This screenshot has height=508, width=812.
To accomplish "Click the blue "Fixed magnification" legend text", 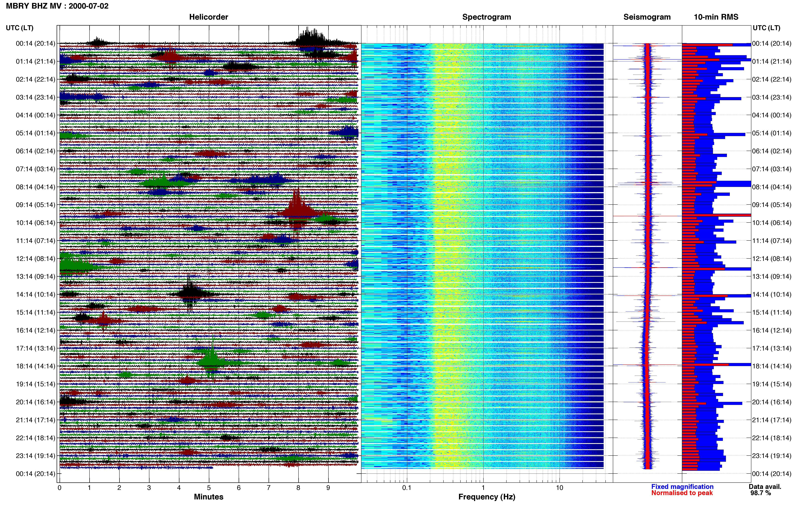I will tap(682, 486).
